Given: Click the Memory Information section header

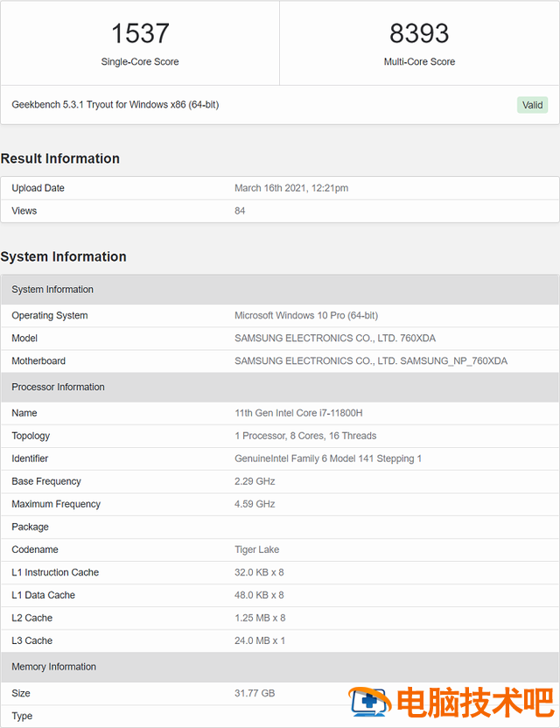Looking at the screenshot, I should (279, 667).
